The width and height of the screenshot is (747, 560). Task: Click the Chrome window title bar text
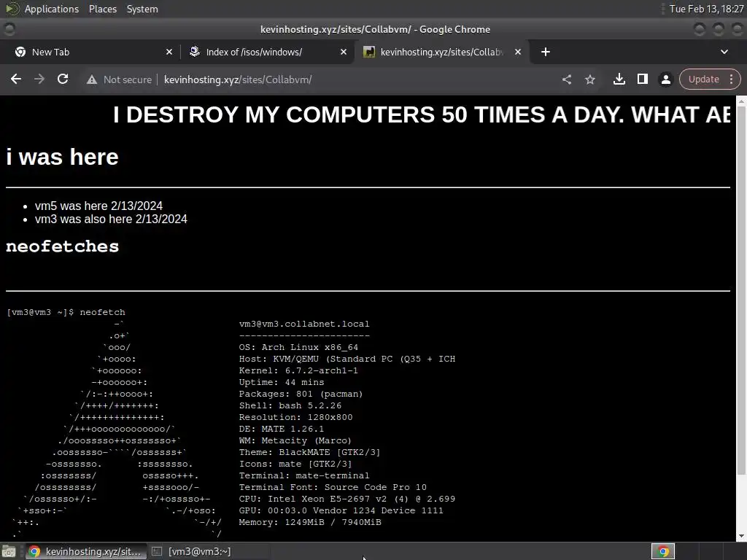tap(375, 29)
